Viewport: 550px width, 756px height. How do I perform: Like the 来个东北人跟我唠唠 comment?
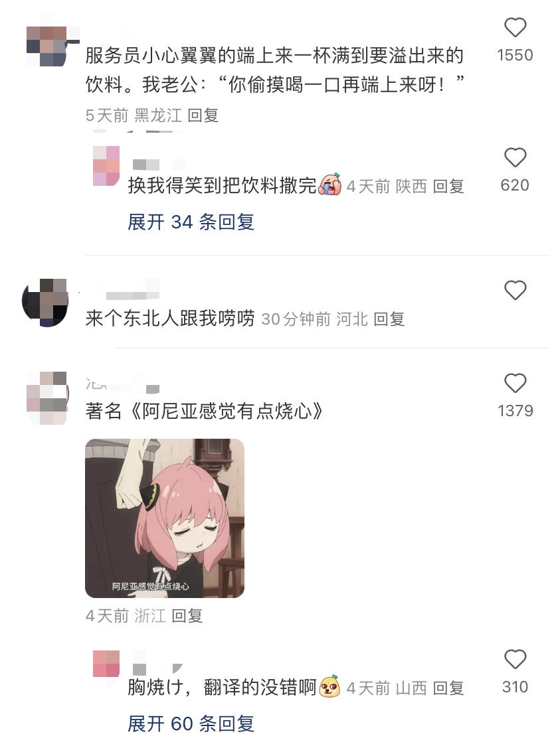[x=515, y=290]
